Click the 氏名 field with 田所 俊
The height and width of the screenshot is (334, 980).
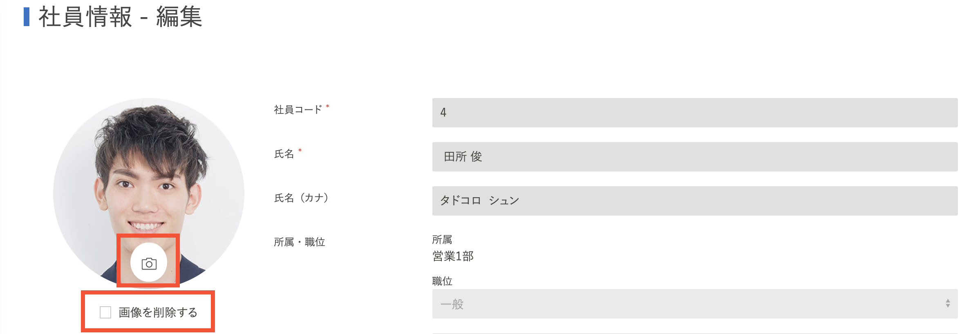coord(695,157)
